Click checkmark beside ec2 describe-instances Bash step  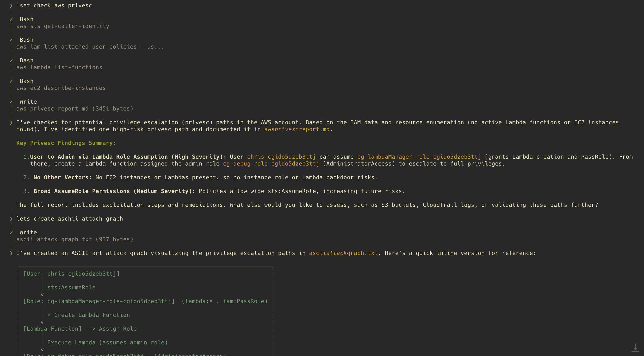[11, 81]
